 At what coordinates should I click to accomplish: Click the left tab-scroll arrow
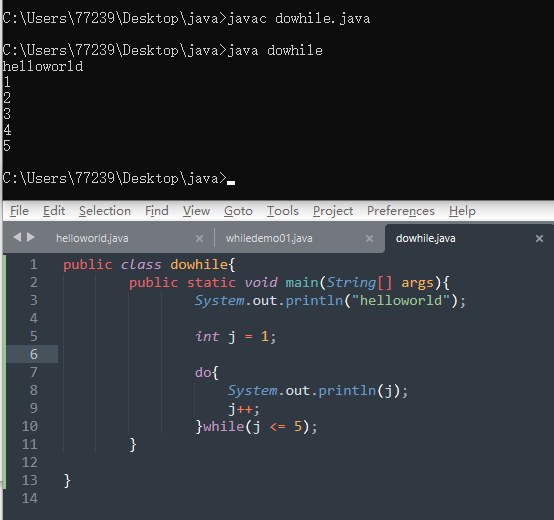click(17, 237)
